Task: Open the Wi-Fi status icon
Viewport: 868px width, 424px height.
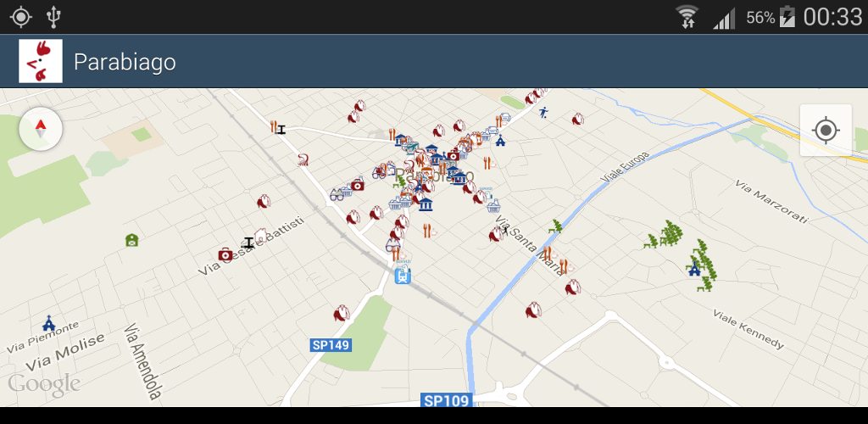Action: click(x=687, y=17)
